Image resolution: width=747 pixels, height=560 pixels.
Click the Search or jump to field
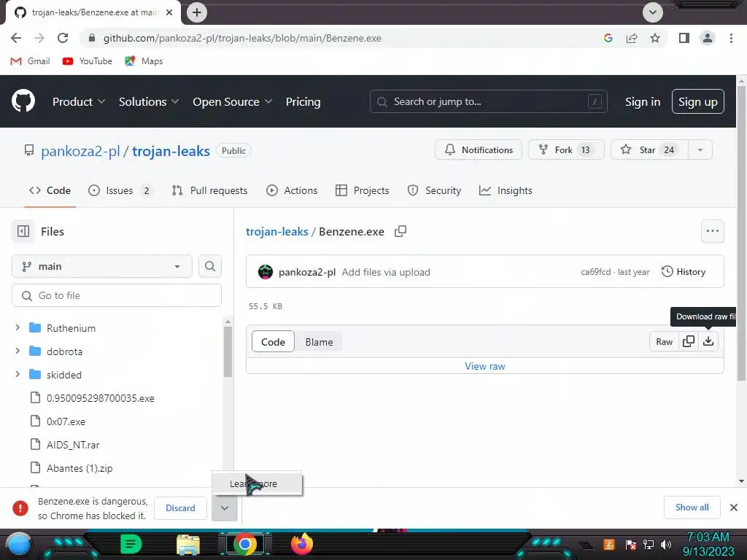[x=488, y=101]
